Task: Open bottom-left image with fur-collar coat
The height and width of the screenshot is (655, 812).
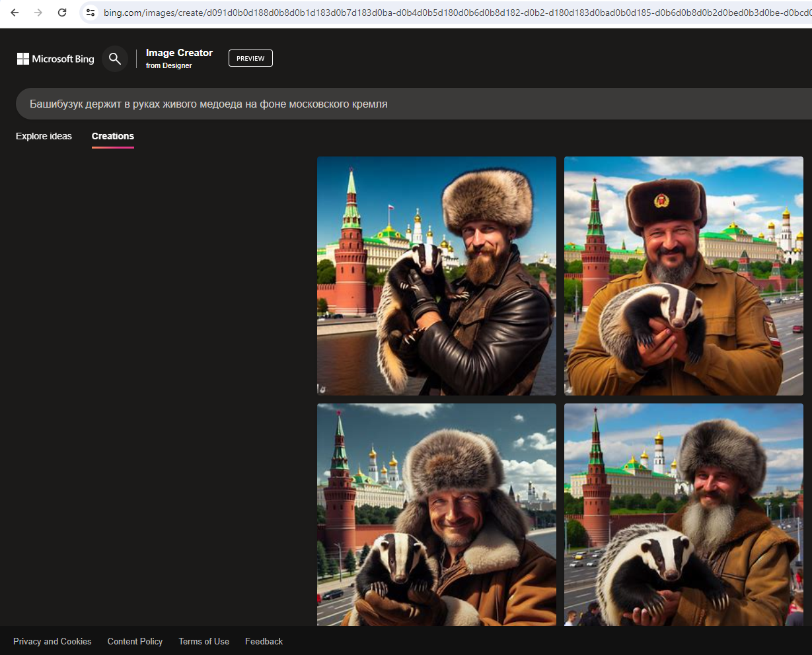Action: [x=437, y=514]
